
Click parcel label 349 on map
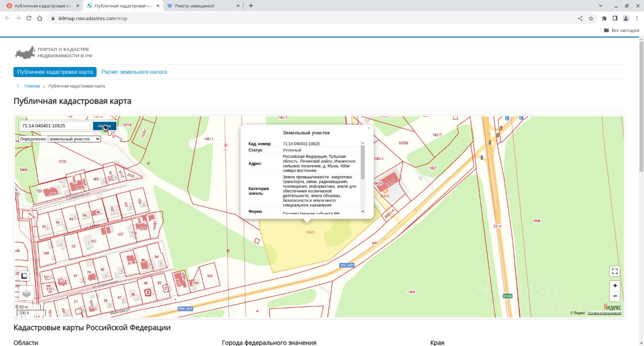[x=46, y=253]
